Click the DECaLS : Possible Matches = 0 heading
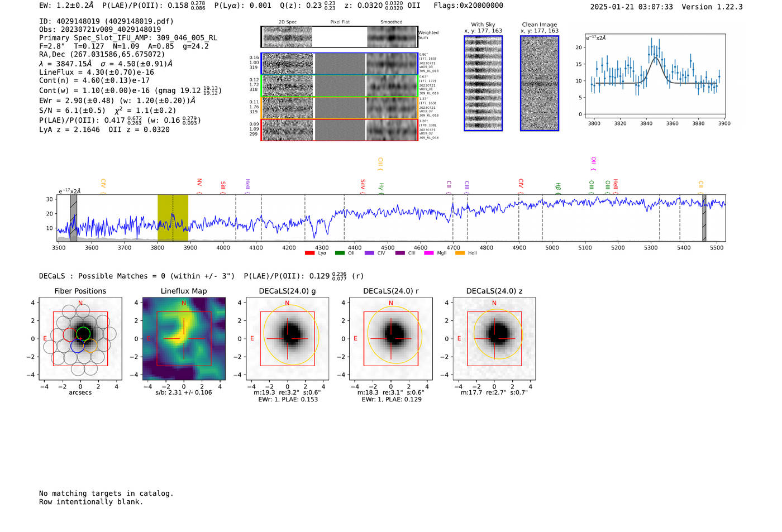Screen dimensions: 782x532 point(137,276)
